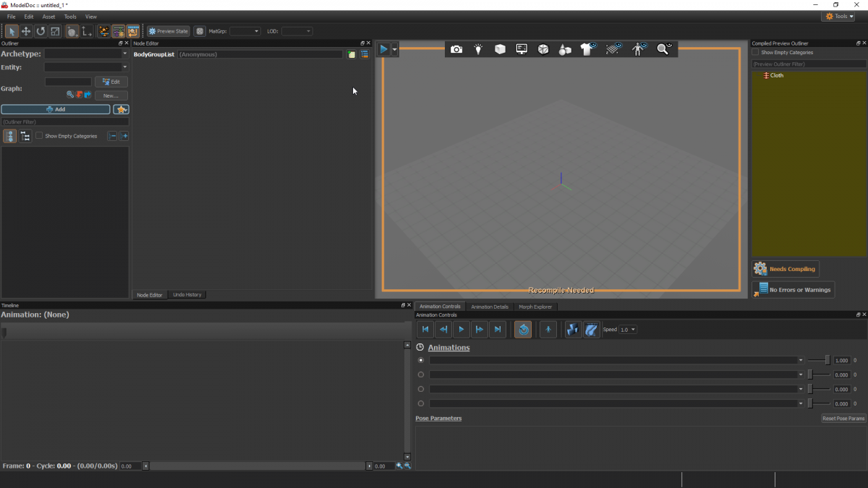Screen dimensions: 868x488
Task: Open the magnifier highlight icon in viewport
Action: pyautogui.click(x=663, y=49)
